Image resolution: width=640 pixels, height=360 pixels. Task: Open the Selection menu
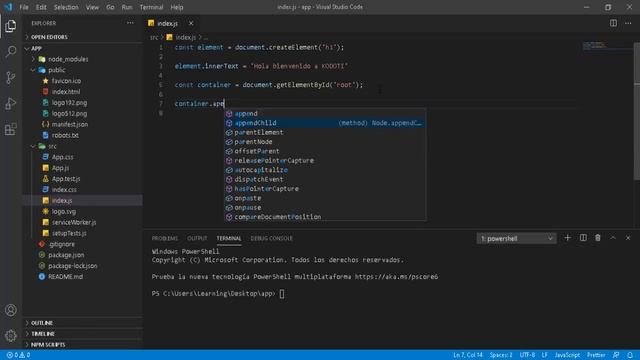coord(66,7)
